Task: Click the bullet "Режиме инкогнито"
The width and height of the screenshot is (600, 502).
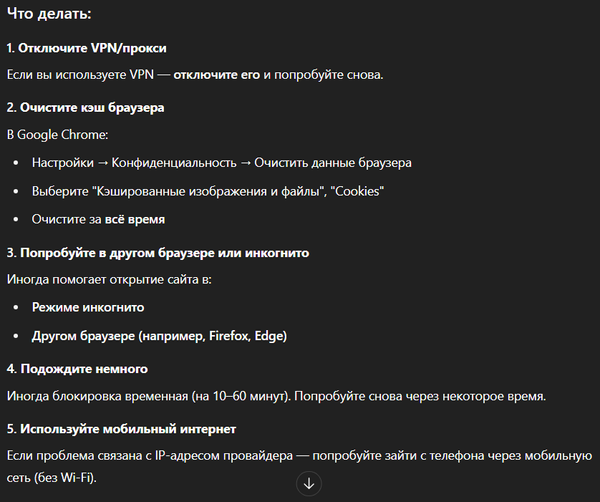Action: click(88, 307)
